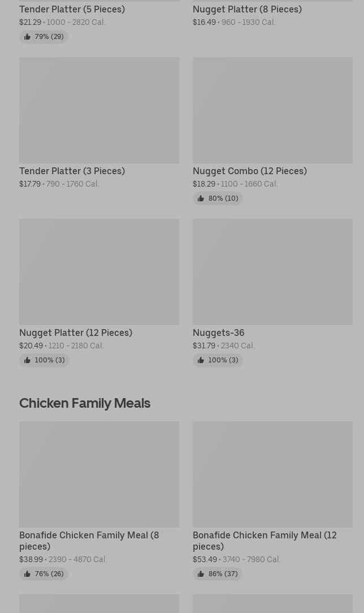Viewport: 364px width, 613px height.
Task: Click thumbs-up icon under Nugget Combo (12 Pieces)
Action: pos(201,198)
